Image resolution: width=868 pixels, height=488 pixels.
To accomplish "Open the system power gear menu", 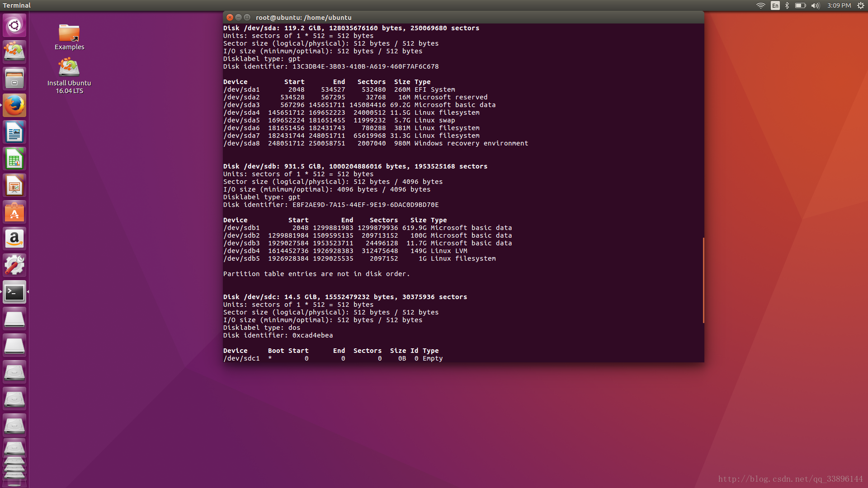I will pyautogui.click(x=860, y=5).
